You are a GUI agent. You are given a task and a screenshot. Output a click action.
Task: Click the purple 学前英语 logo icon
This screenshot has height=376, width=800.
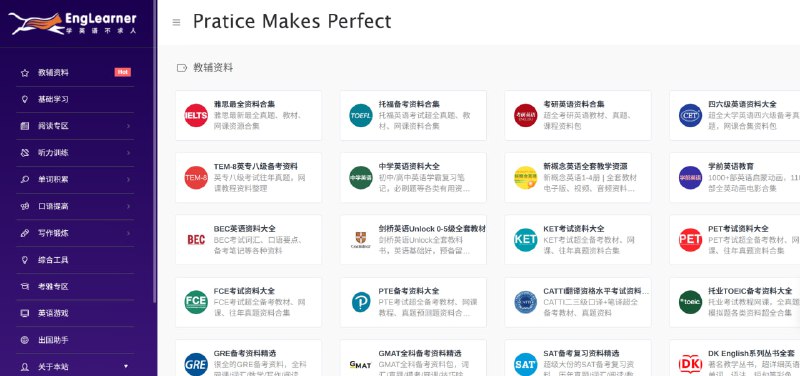(x=690, y=178)
